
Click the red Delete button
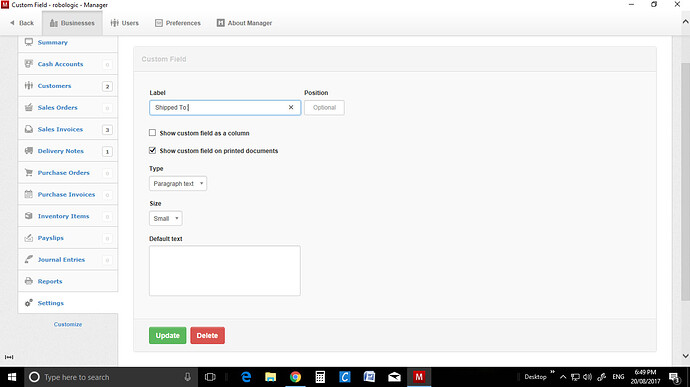coord(207,335)
